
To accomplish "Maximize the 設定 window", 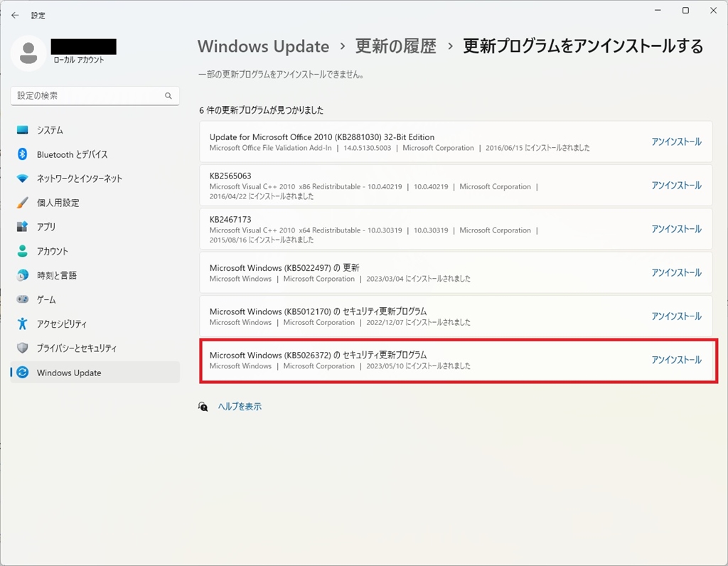I will click(x=685, y=10).
